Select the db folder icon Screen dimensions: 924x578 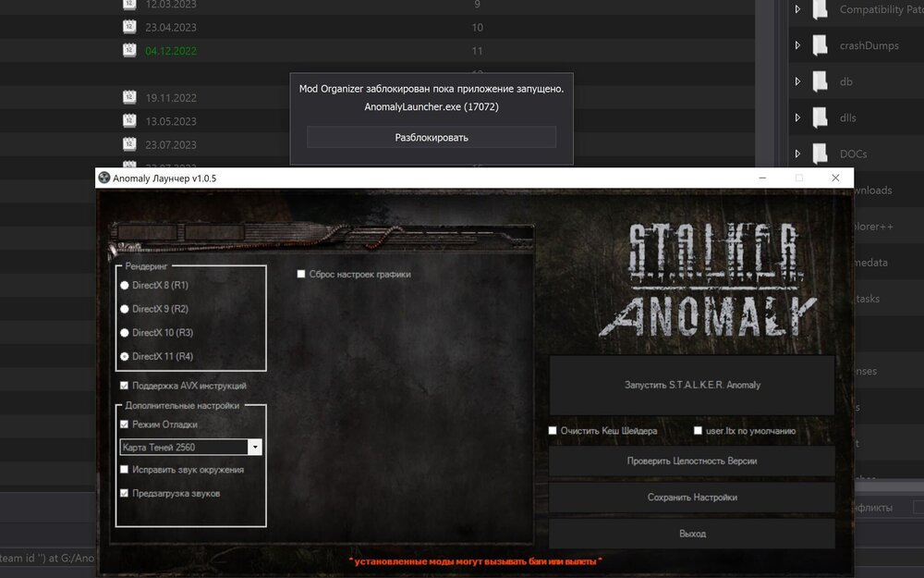pos(820,81)
